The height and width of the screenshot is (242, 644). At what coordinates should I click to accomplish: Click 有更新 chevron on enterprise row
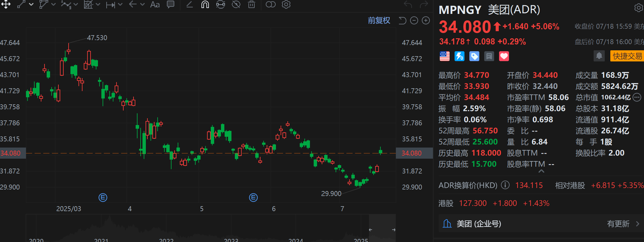pyautogui.click(x=637, y=224)
